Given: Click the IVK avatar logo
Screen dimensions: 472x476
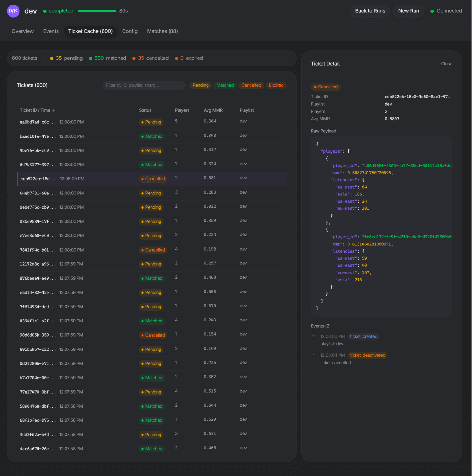Looking at the screenshot, I should coord(13,11).
